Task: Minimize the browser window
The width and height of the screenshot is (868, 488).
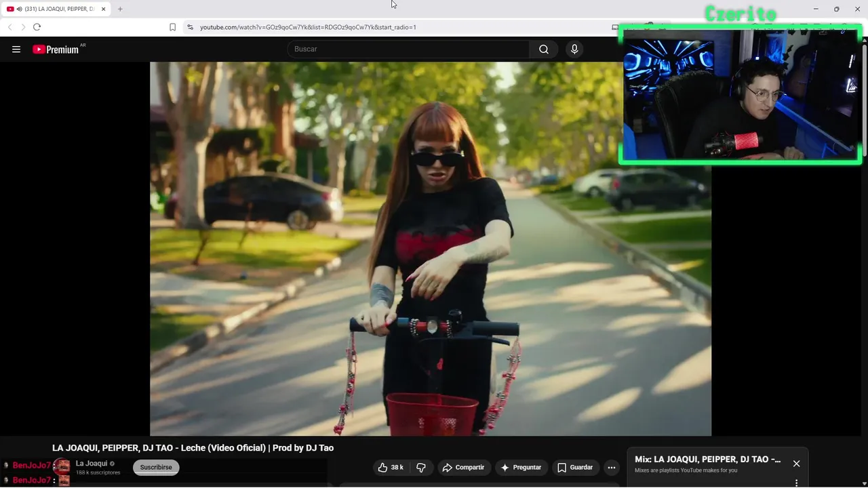Action: click(816, 9)
